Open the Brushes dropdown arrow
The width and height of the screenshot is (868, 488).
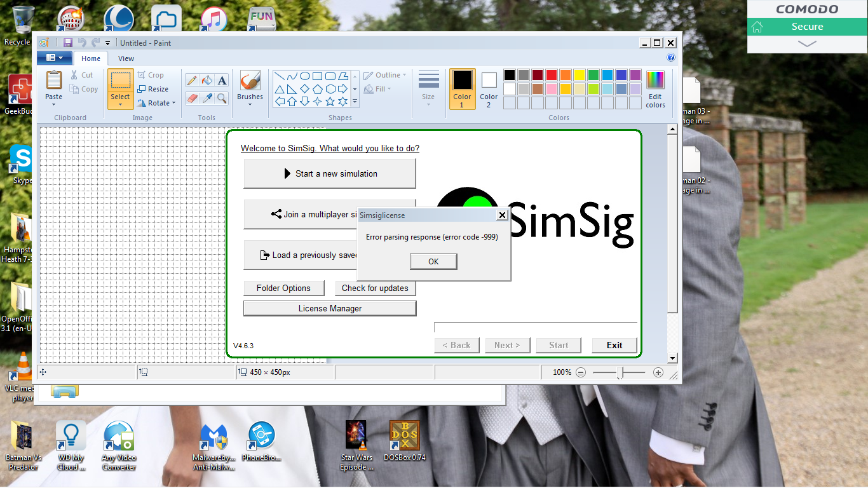250,105
